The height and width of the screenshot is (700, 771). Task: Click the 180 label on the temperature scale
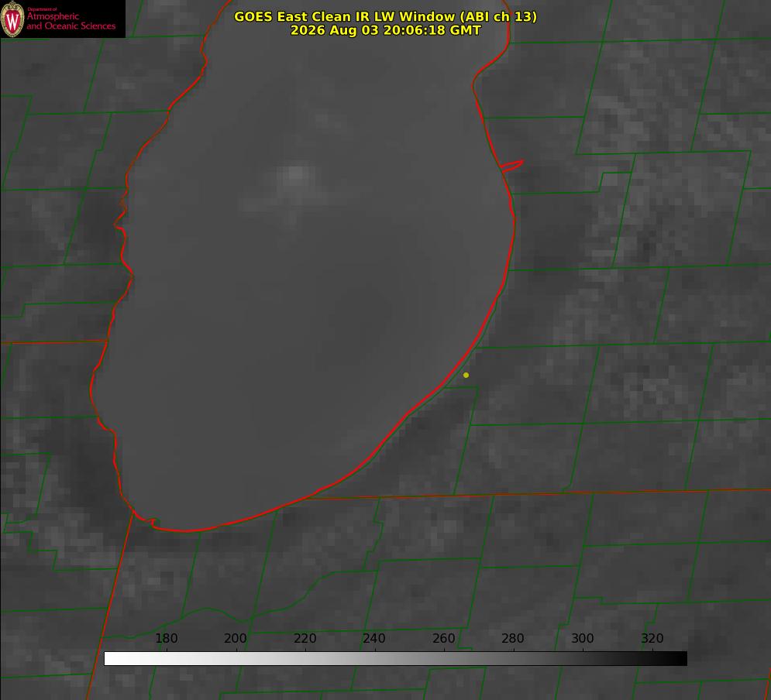[x=166, y=638]
